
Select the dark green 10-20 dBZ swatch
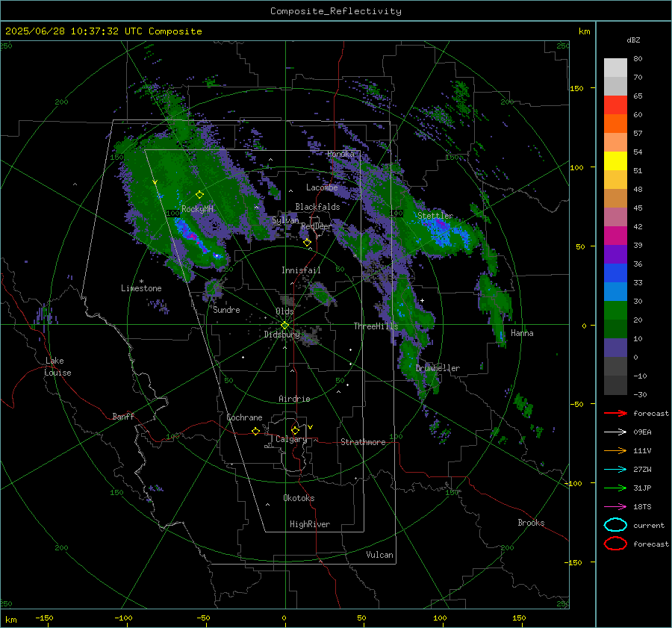click(615, 329)
